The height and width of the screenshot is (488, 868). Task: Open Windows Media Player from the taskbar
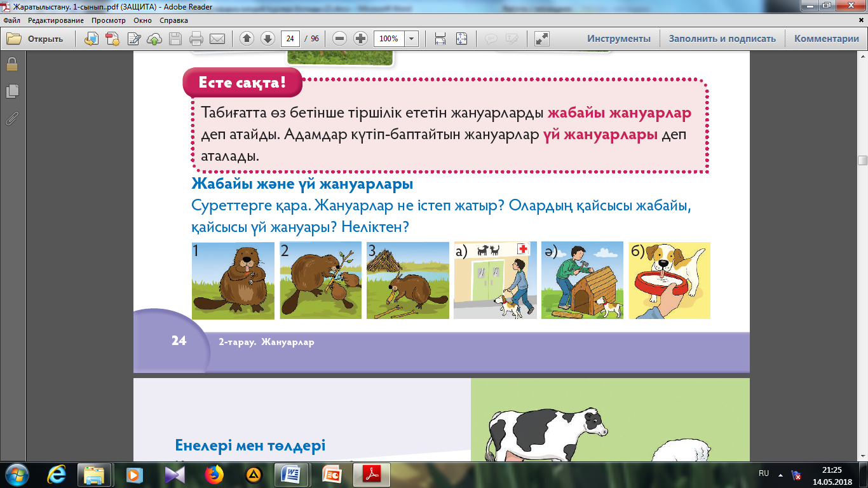click(x=133, y=474)
